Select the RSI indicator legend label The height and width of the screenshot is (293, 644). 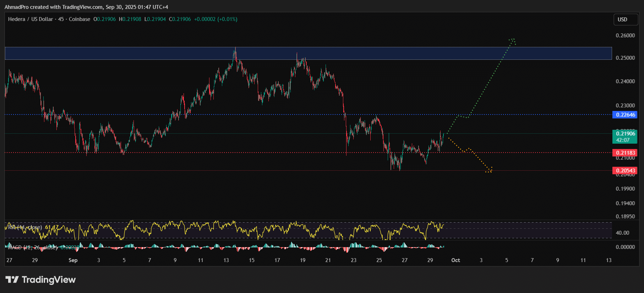pyautogui.click(x=25, y=227)
